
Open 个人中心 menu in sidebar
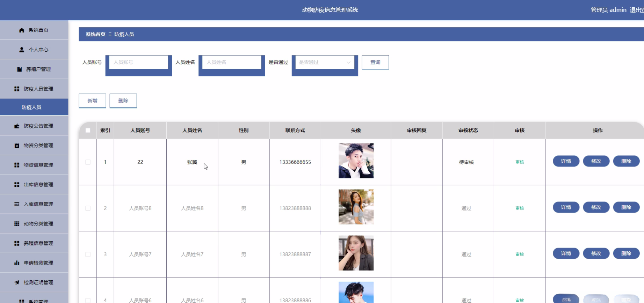(34, 50)
